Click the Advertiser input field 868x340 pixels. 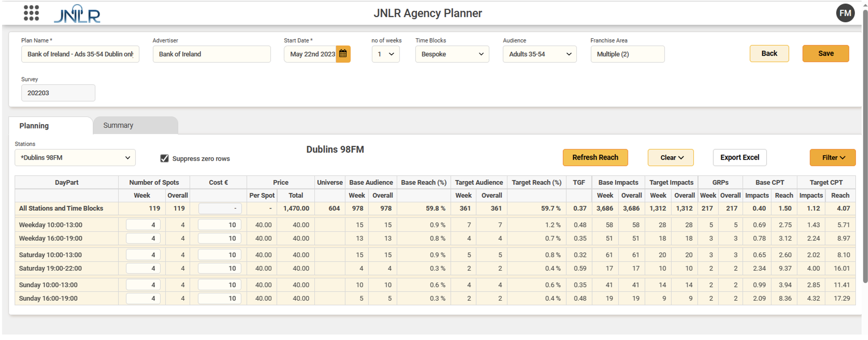tap(212, 54)
